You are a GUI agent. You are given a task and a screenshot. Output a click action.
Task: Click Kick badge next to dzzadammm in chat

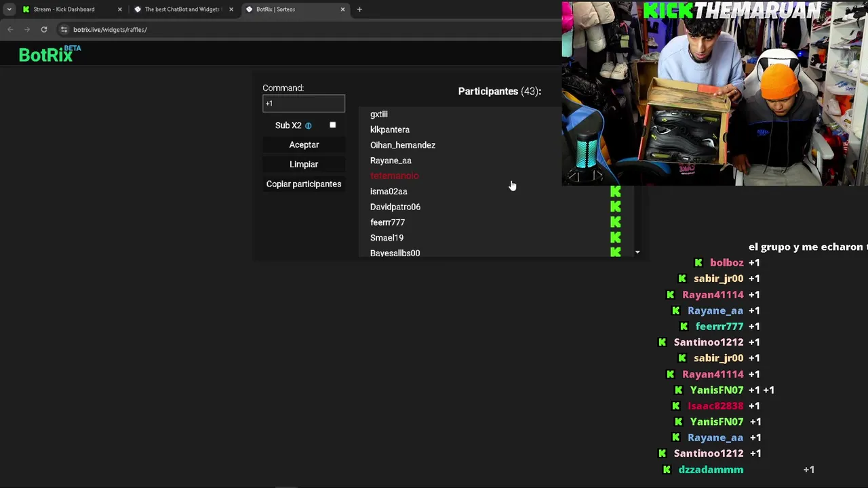pyautogui.click(x=667, y=470)
